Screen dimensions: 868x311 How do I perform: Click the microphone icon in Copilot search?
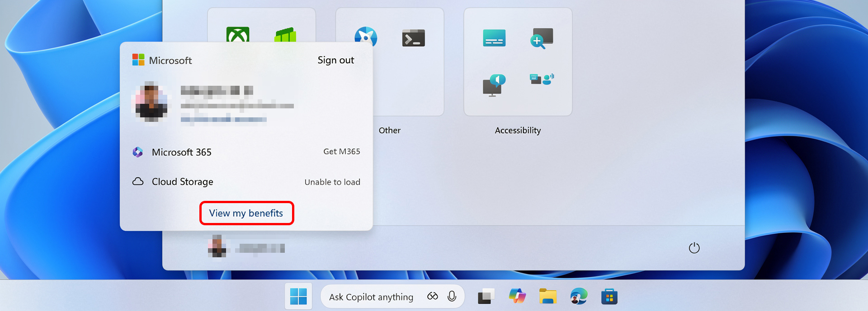452,297
